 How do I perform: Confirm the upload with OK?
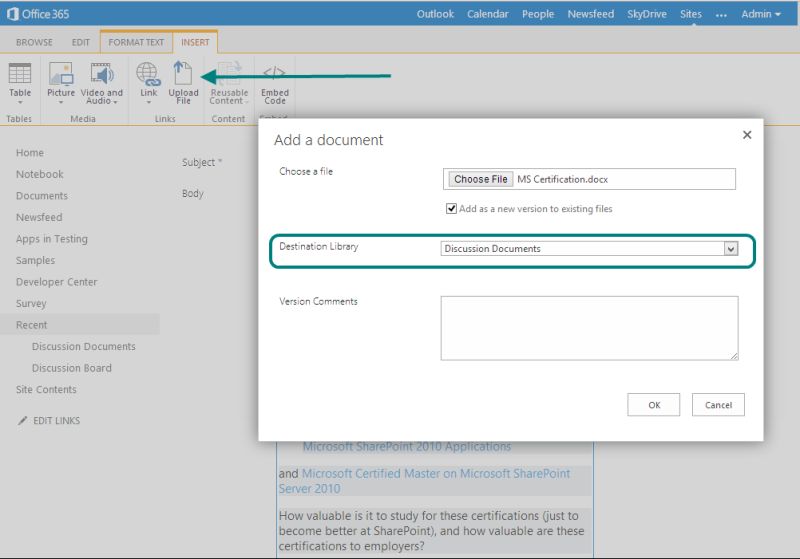(654, 405)
